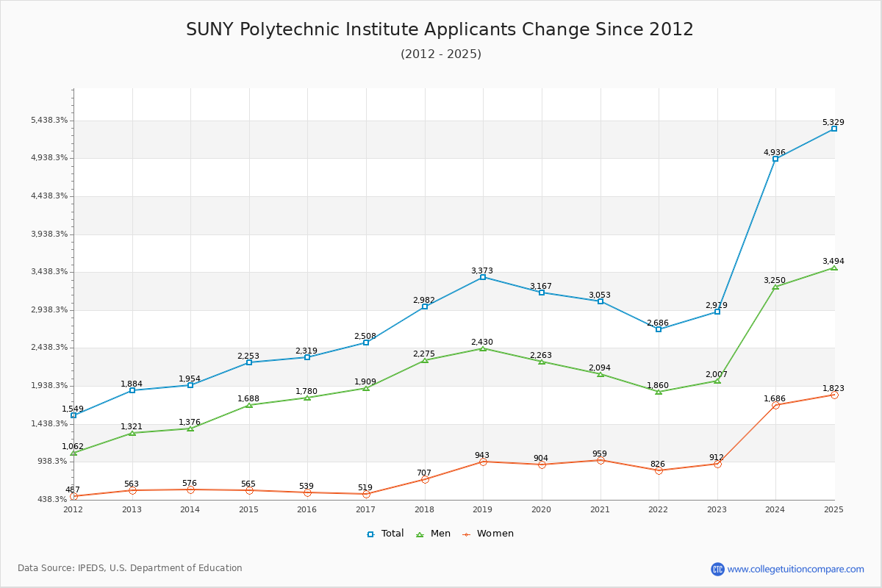Select the Men 2019 data point 2,430
This screenshot has height=588, width=882.
click(x=483, y=348)
